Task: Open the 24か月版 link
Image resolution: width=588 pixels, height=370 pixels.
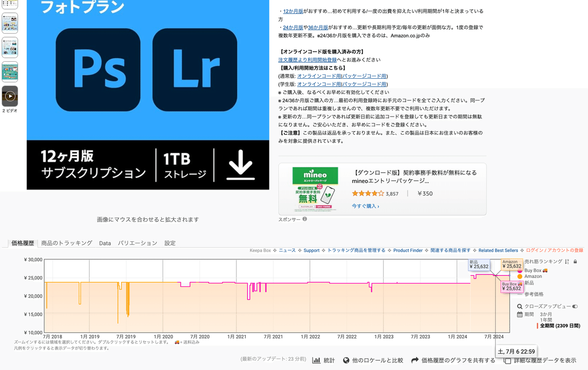Action: (292, 27)
